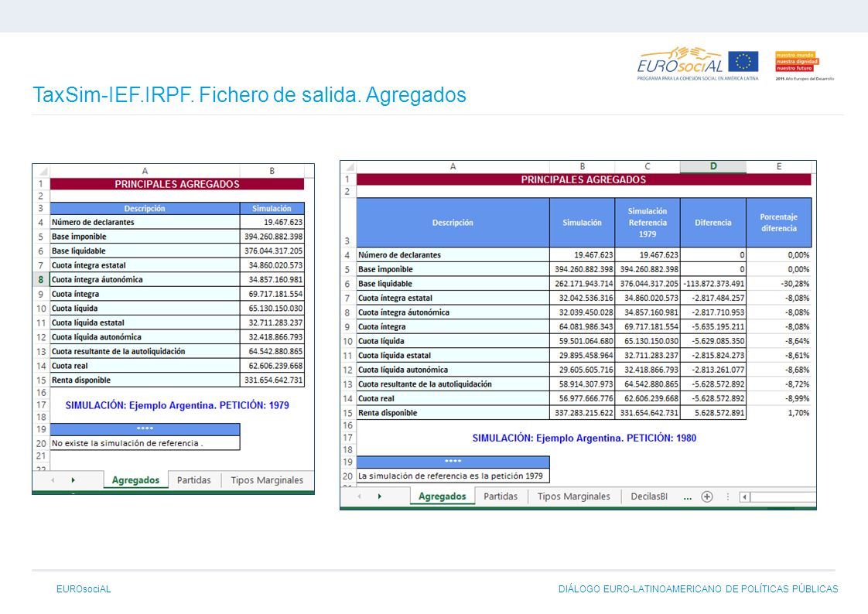Click 'Simulación Referencia 1979' header cell
Screen dimensions: 868x614
[x=647, y=223]
